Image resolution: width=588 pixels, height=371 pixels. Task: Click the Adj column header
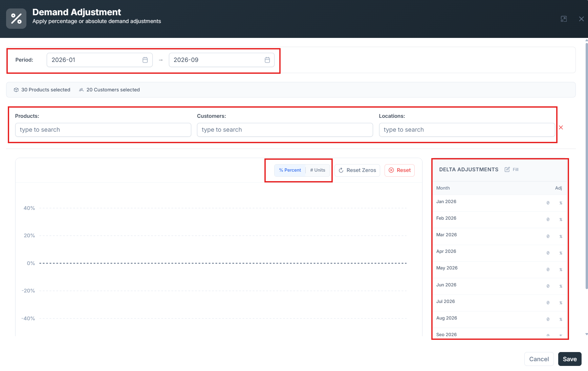[559, 188]
